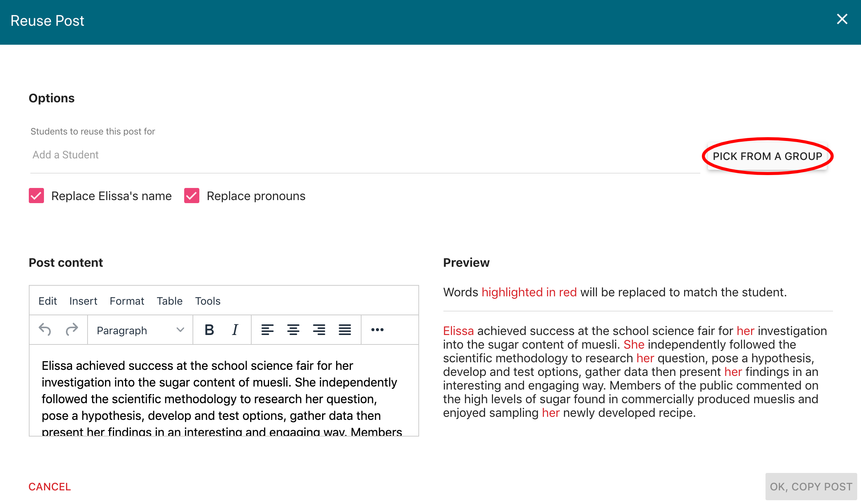Align text left in editor
The height and width of the screenshot is (504, 861).
pyautogui.click(x=267, y=330)
